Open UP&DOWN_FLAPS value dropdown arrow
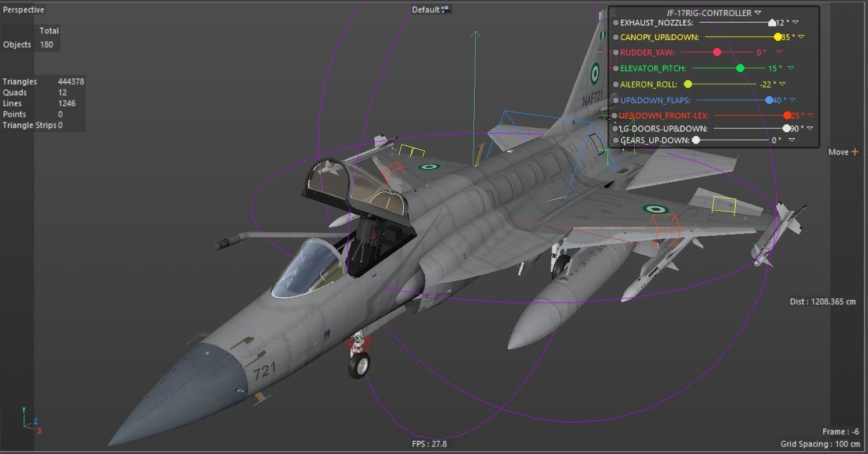 coord(793,100)
